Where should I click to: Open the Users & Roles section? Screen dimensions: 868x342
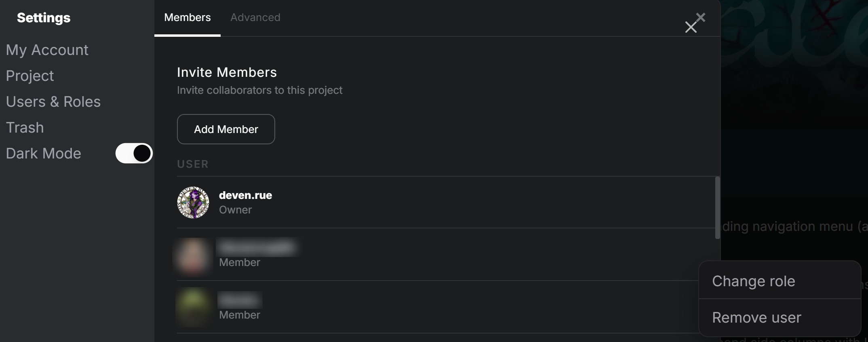click(53, 101)
